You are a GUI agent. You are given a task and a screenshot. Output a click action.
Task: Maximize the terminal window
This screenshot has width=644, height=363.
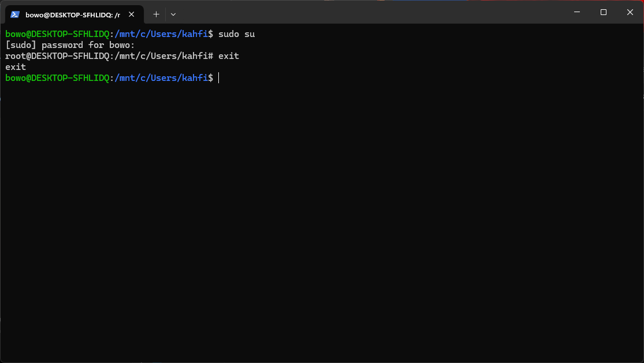[x=604, y=12]
